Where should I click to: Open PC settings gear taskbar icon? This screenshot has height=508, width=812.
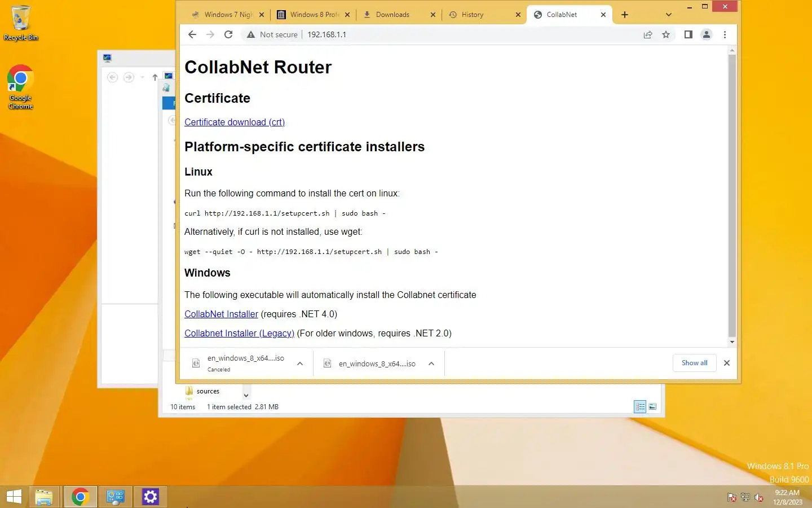click(151, 497)
